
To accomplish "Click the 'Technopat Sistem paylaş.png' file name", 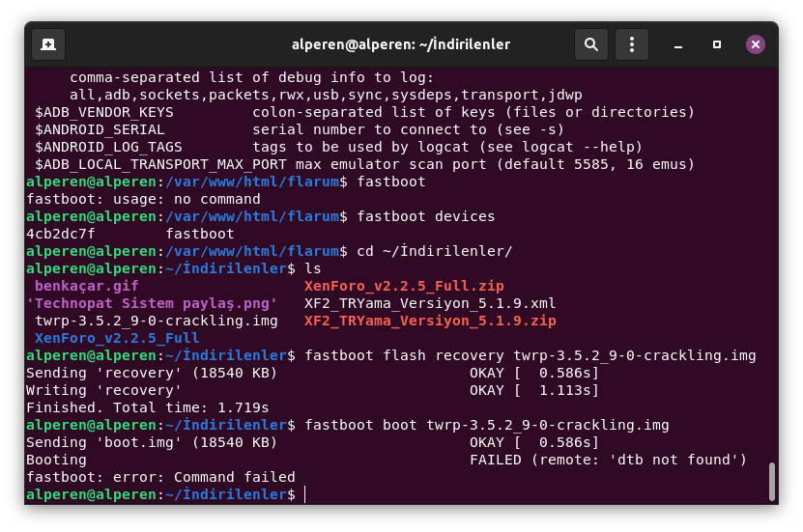I will [x=152, y=303].
